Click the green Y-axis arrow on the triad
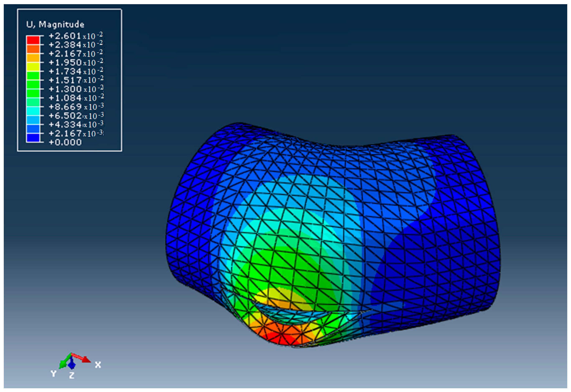 point(63,364)
